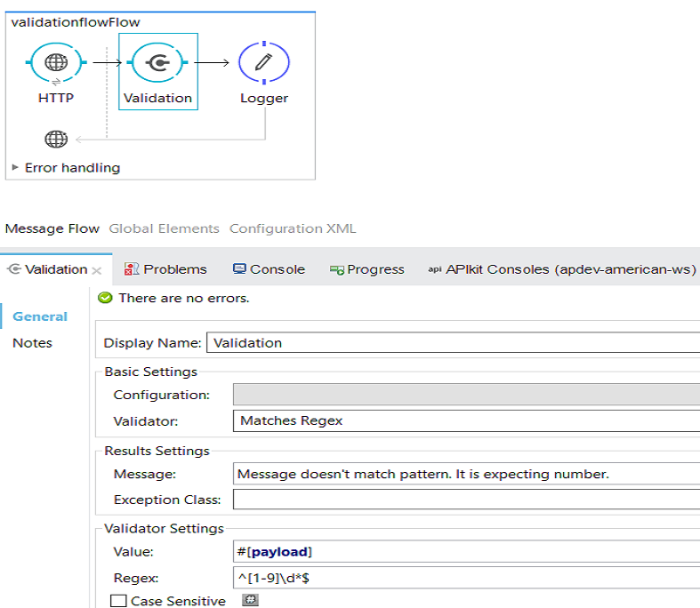Switch to the Global Elements view
This screenshot has width=700, height=608.
(164, 228)
